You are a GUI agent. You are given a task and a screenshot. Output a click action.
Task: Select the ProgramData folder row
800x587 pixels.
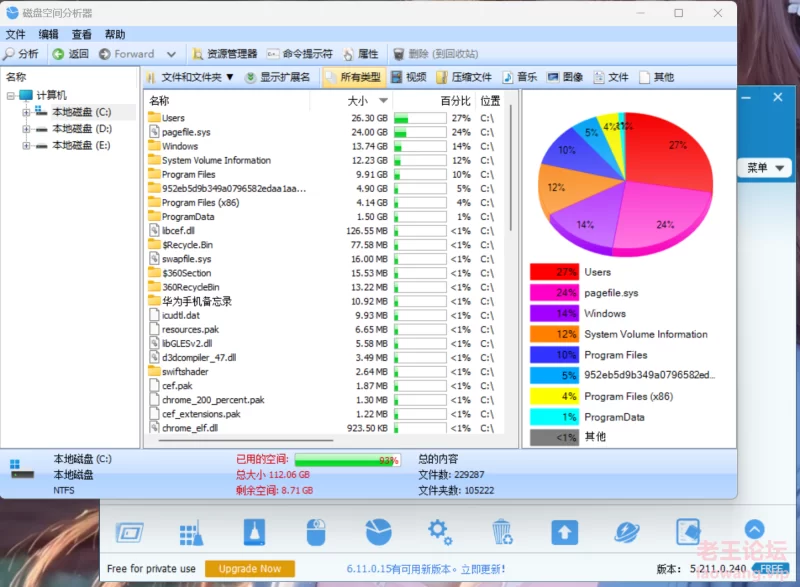pyautogui.click(x=324, y=217)
